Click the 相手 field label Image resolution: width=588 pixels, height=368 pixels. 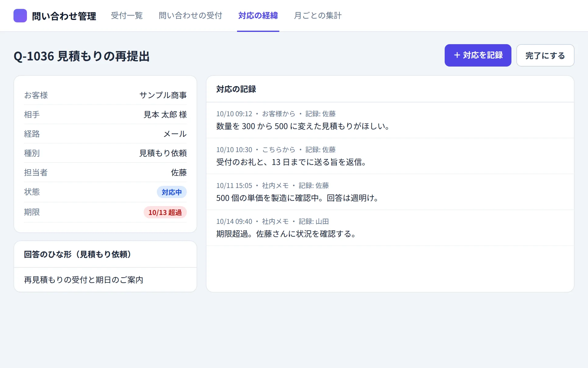click(32, 115)
